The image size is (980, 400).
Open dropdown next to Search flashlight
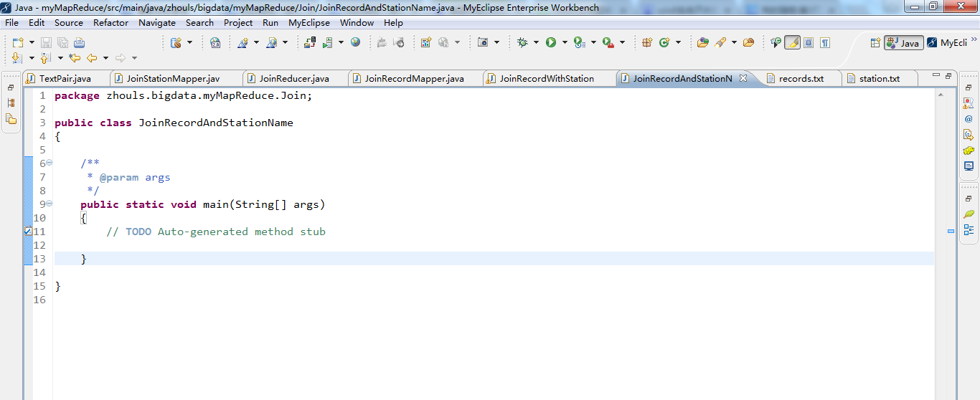(x=734, y=43)
